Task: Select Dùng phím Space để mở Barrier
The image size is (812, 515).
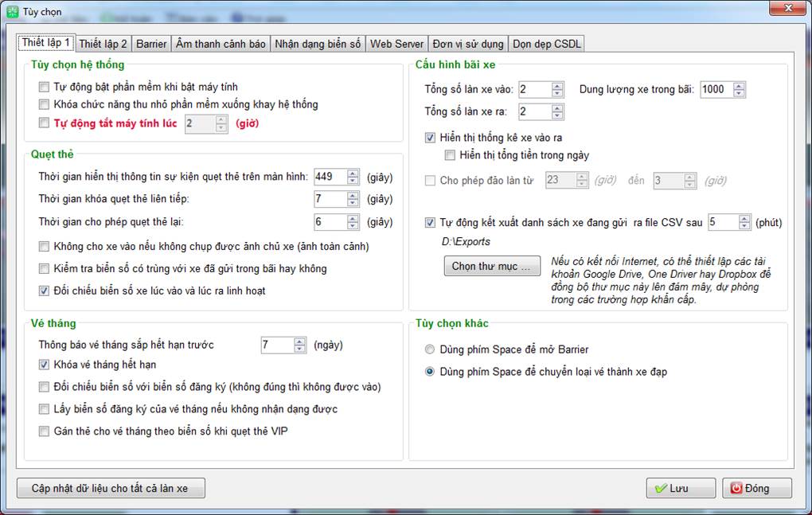Action: point(430,349)
